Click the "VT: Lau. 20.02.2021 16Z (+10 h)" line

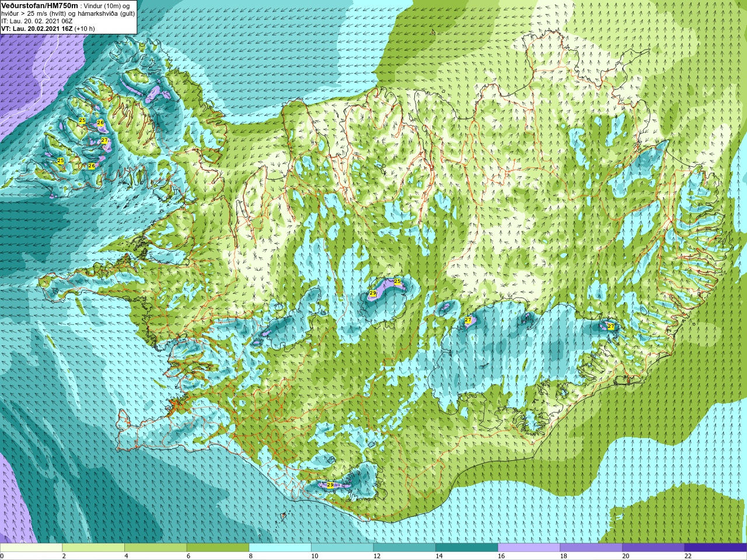(48, 29)
